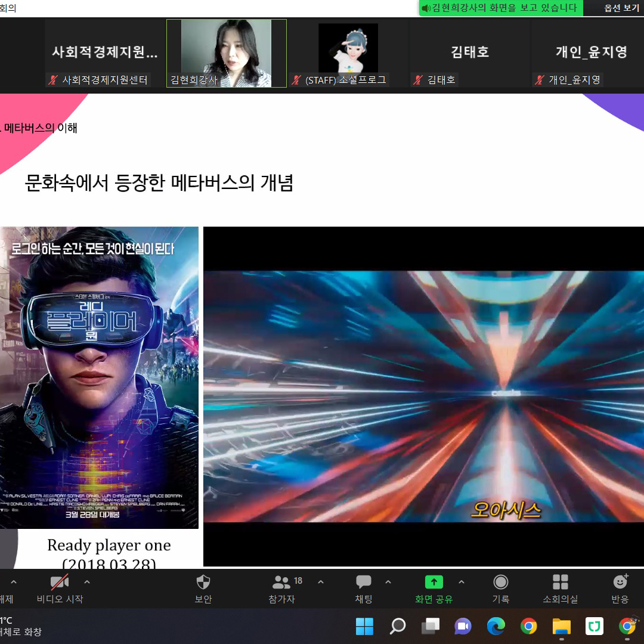644x644 pixels.
Task: Open the 옵션 보기 view options menu
Action: tap(621, 8)
